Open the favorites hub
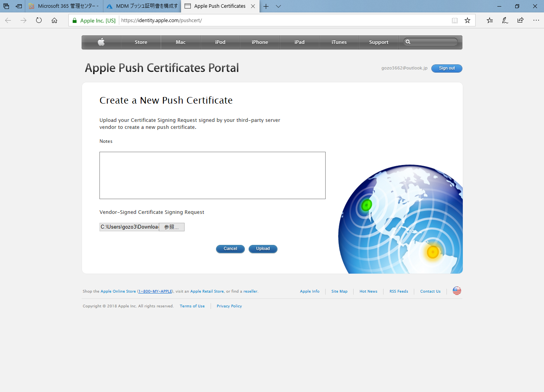 [x=490, y=21]
